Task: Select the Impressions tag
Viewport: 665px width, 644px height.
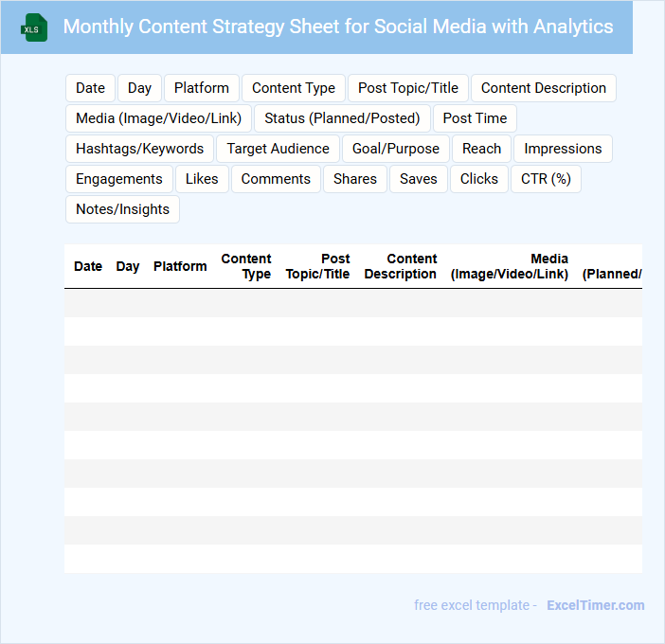Action: [563, 149]
